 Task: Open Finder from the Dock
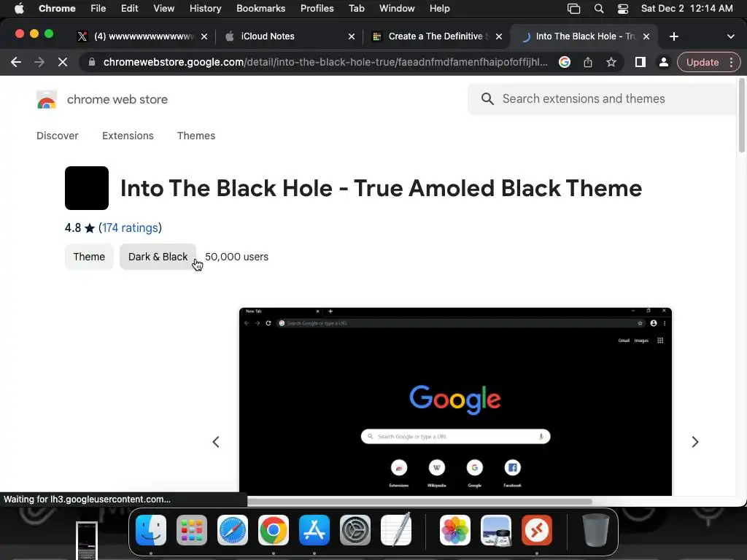pos(150,530)
